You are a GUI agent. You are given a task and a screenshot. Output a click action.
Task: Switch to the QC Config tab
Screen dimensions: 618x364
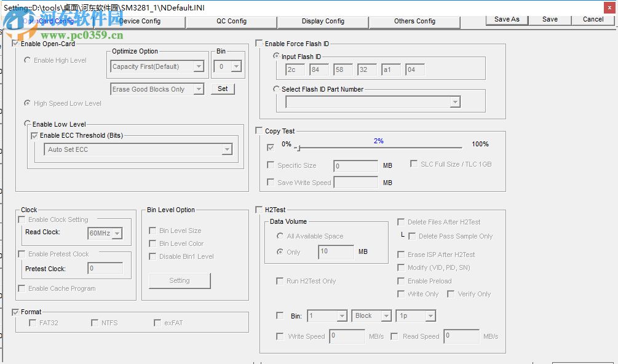pos(231,21)
